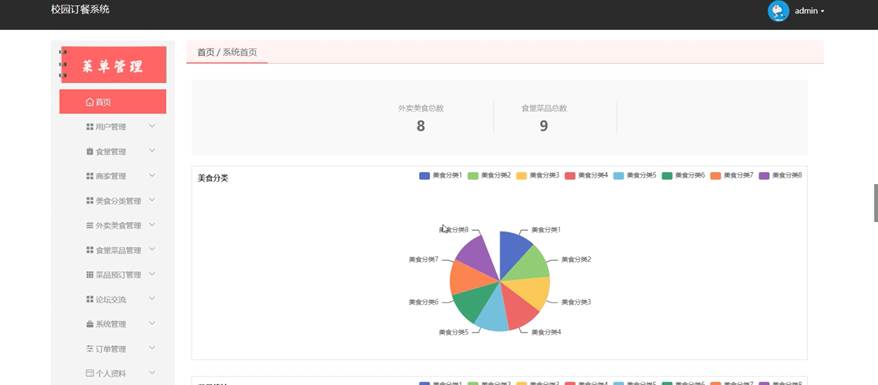The height and width of the screenshot is (385, 878).
Task: Open the 论坛交流 menu item
Action: [x=113, y=299]
